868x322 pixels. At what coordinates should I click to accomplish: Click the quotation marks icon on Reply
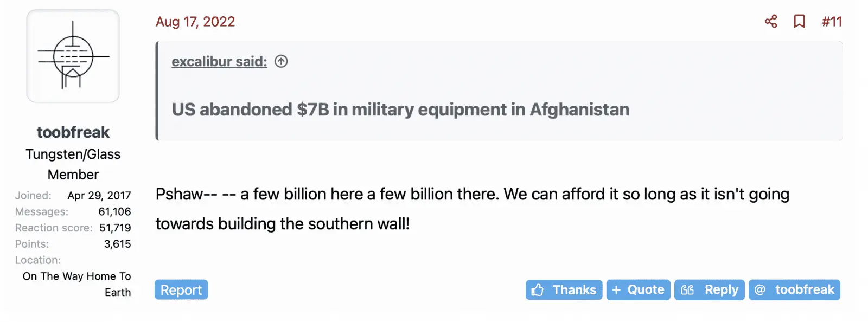pyautogui.click(x=687, y=290)
